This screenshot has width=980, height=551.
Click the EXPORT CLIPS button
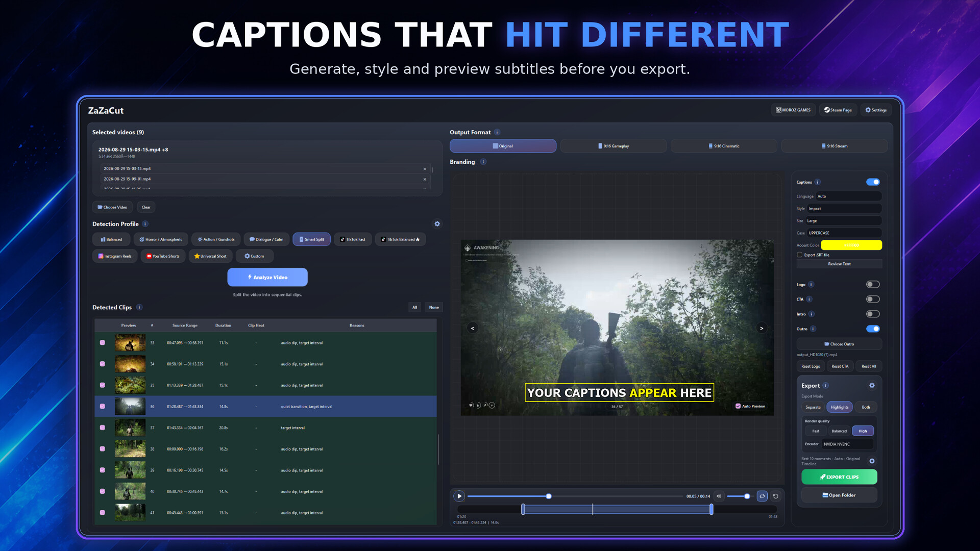(839, 477)
